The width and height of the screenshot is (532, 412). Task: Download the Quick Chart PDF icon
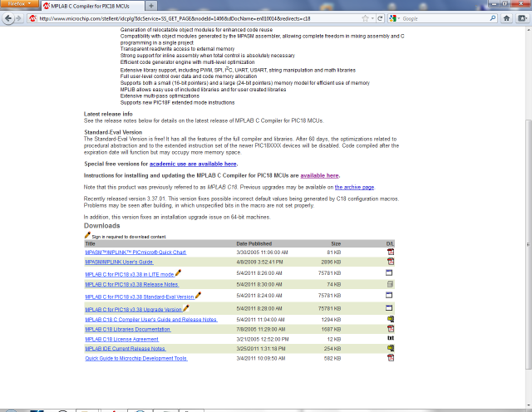(x=391, y=252)
